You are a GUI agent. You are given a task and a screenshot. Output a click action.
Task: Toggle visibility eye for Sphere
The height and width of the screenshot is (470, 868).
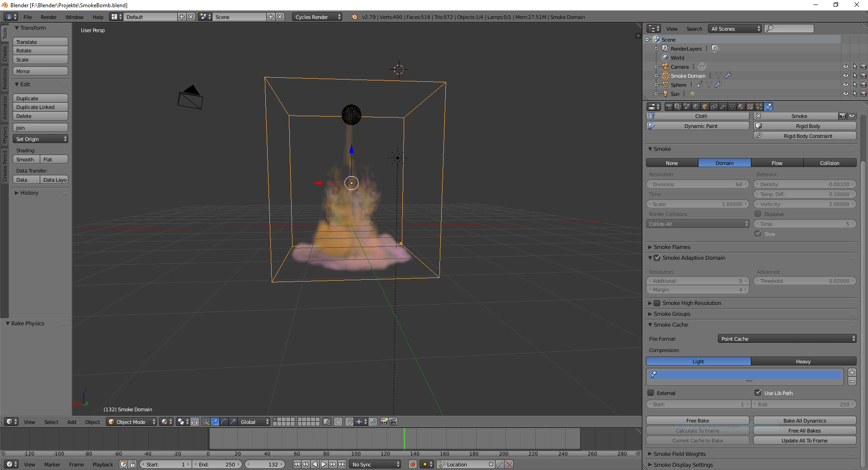tap(845, 85)
